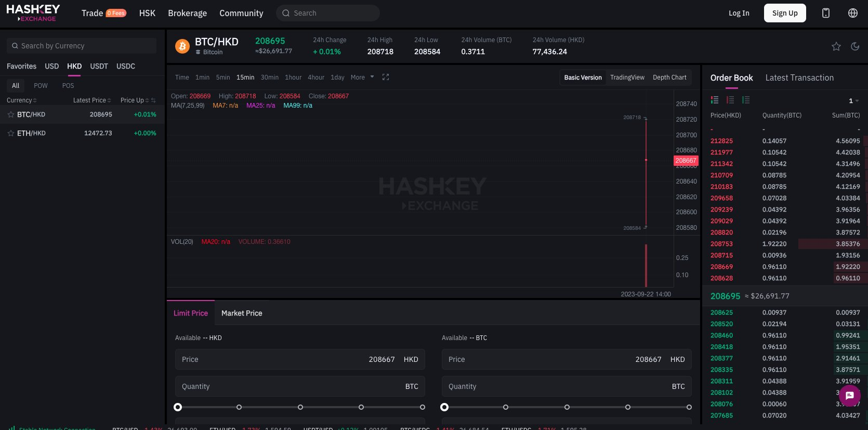The image size is (868, 430).
Task: Show sell orders only in order book
Action: (x=730, y=100)
